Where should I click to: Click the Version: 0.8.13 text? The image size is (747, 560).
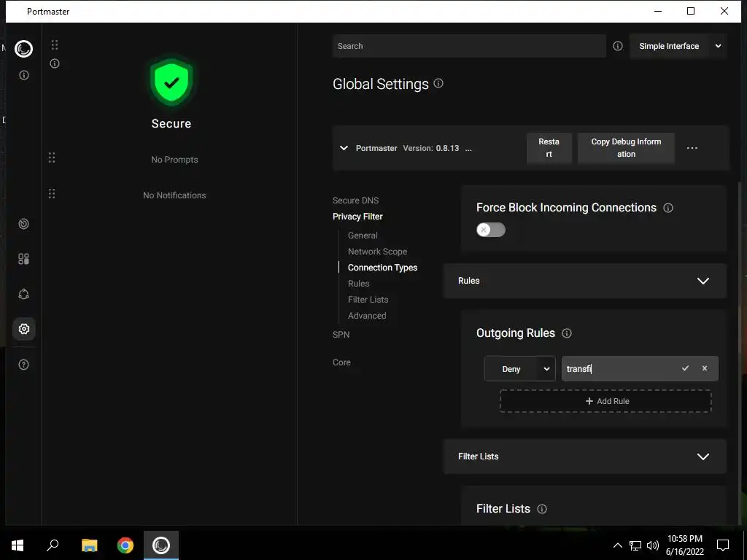(x=430, y=148)
